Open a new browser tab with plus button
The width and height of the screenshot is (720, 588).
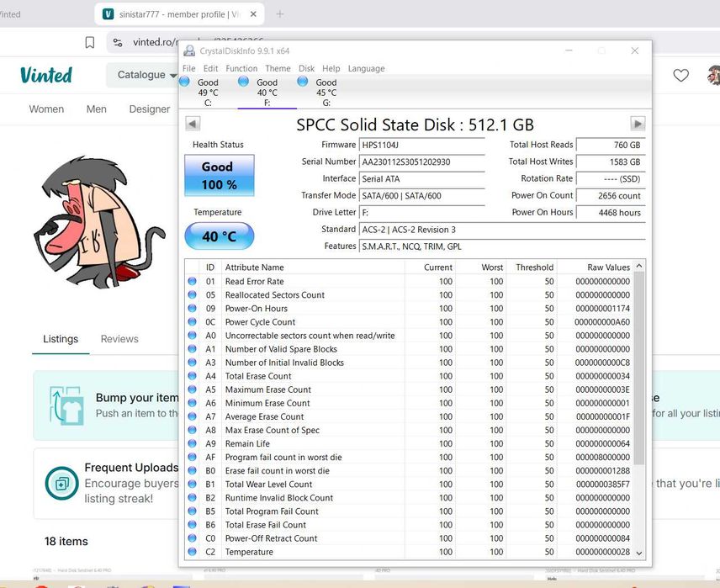(x=279, y=14)
